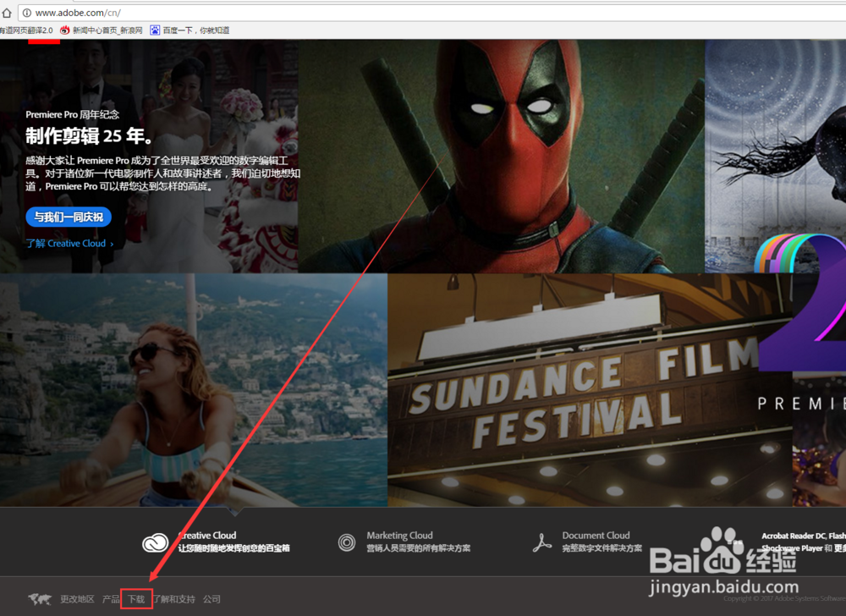Open the 公司 footer menu item

211,599
